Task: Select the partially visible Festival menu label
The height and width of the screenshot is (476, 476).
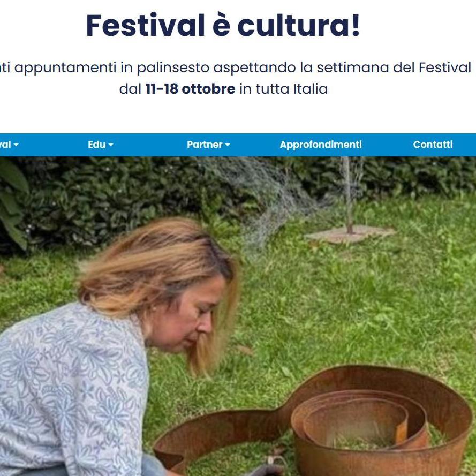Action: pyautogui.click(x=5, y=145)
